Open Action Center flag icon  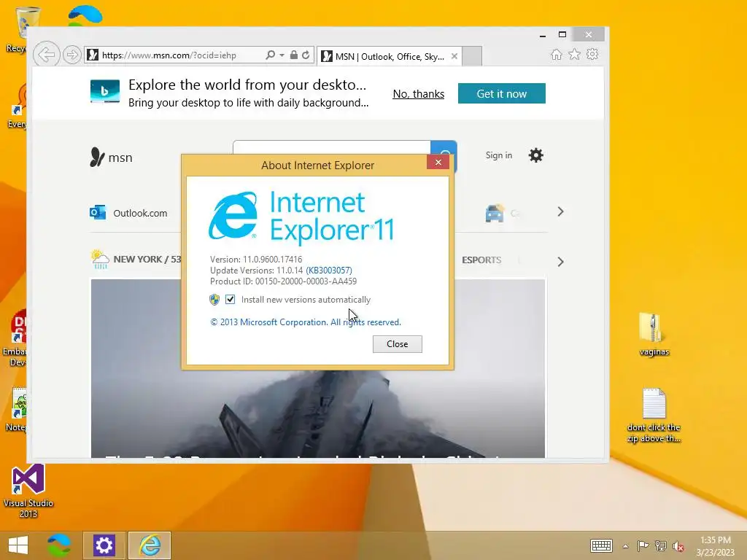(643, 545)
